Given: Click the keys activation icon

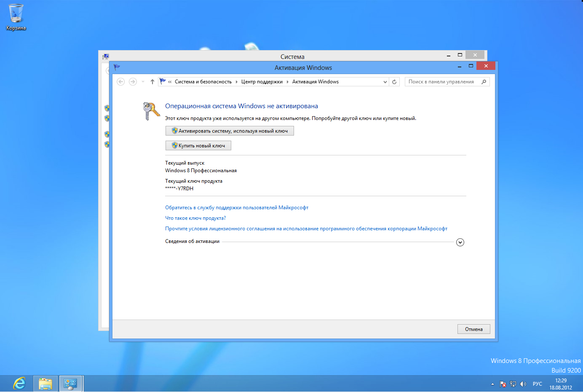Looking at the screenshot, I should pyautogui.click(x=151, y=111).
